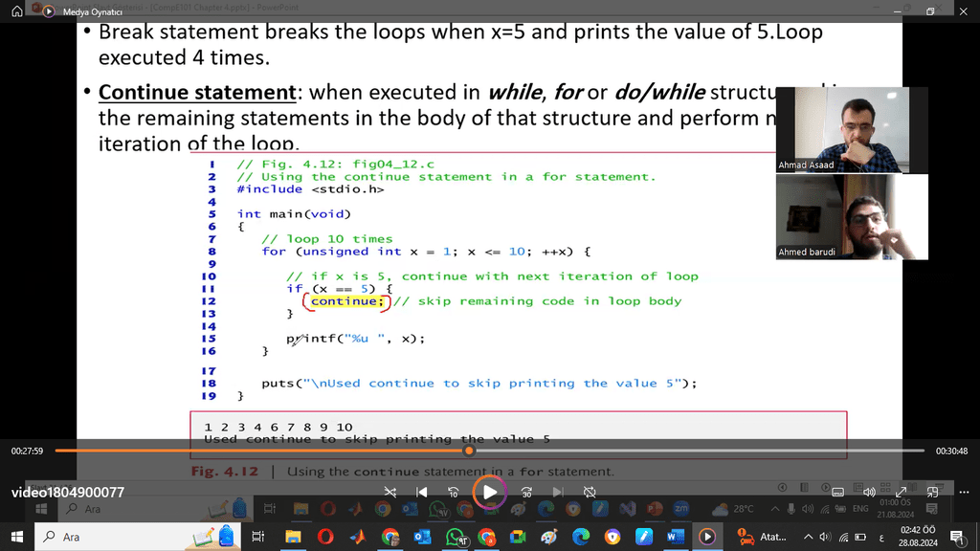Image resolution: width=980 pixels, height=551 pixels.
Task: Click Ahmad Asaad webcam thumbnail
Action: [x=852, y=130]
